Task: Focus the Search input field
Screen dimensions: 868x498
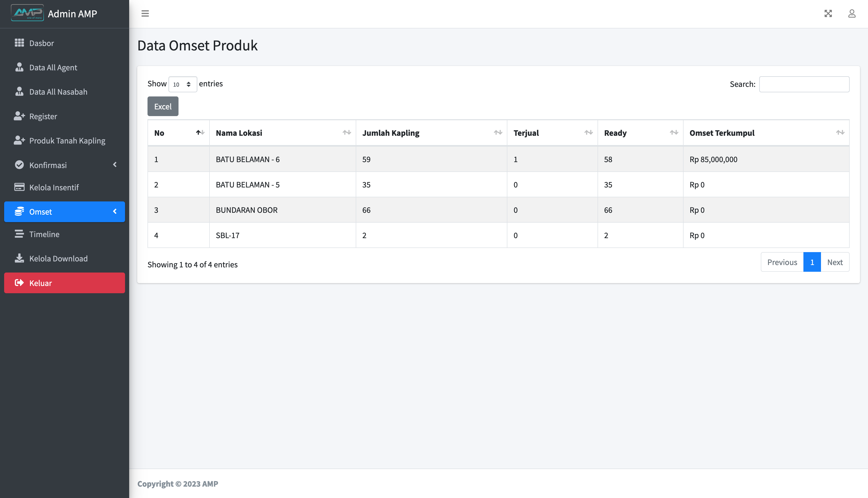Action: tap(804, 84)
